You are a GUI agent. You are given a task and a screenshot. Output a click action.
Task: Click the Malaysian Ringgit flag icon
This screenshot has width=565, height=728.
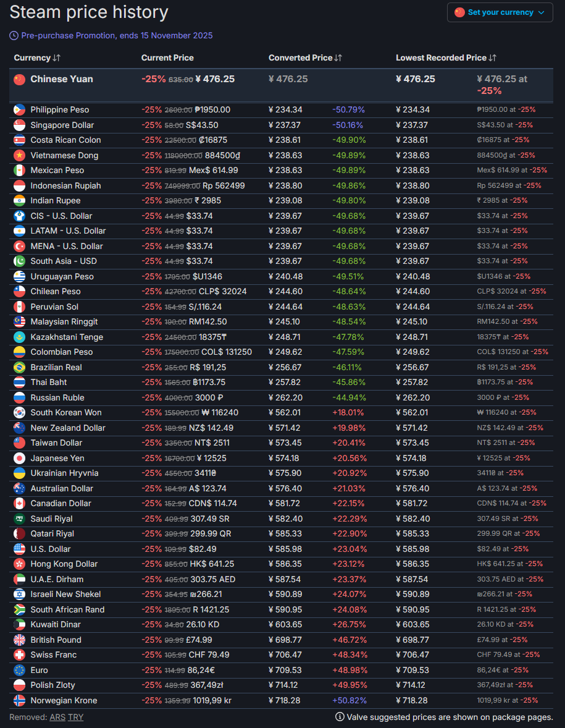coord(20,322)
